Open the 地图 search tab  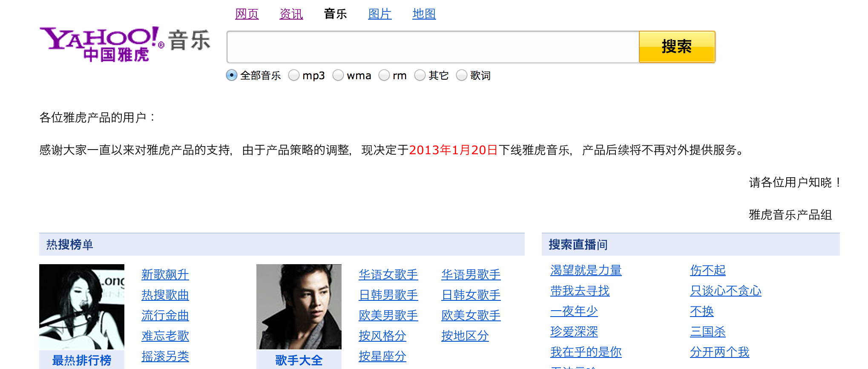click(424, 14)
